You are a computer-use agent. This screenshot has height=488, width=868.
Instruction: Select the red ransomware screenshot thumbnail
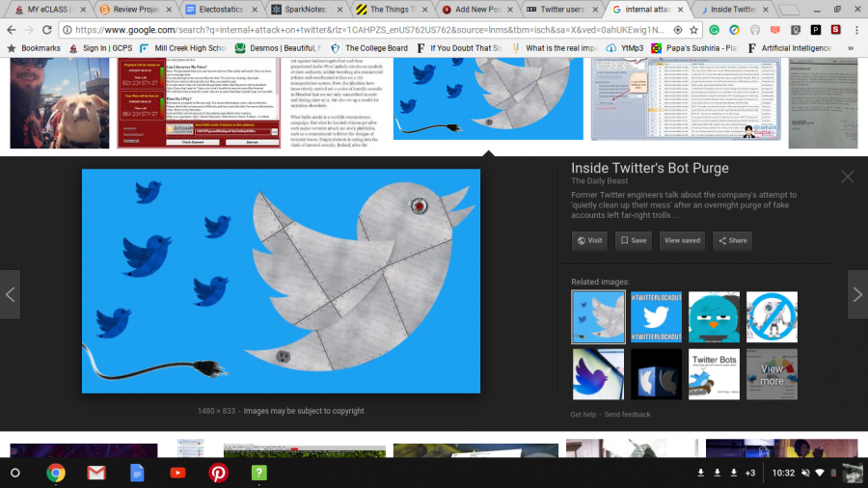point(199,103)
